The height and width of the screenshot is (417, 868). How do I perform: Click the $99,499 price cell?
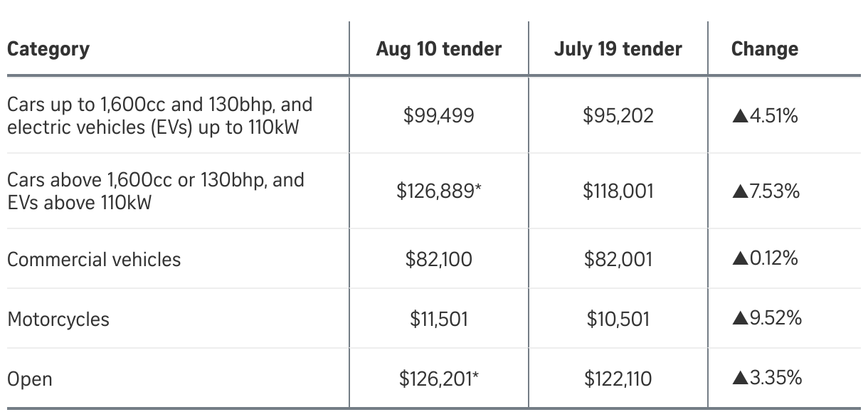439,116
